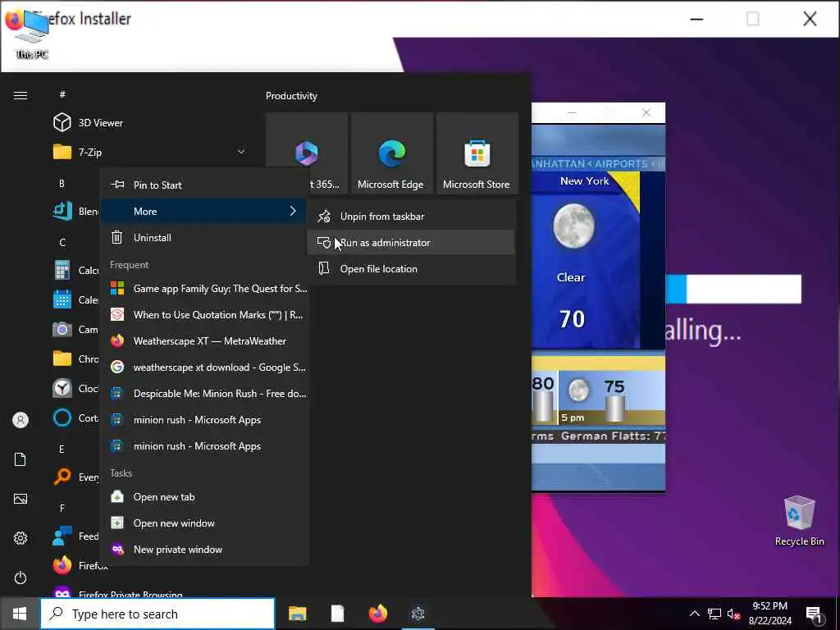Select Open new tab task
Image resolution: width=840 pixels, height=630 pixels.
click(x=204, y=496)
